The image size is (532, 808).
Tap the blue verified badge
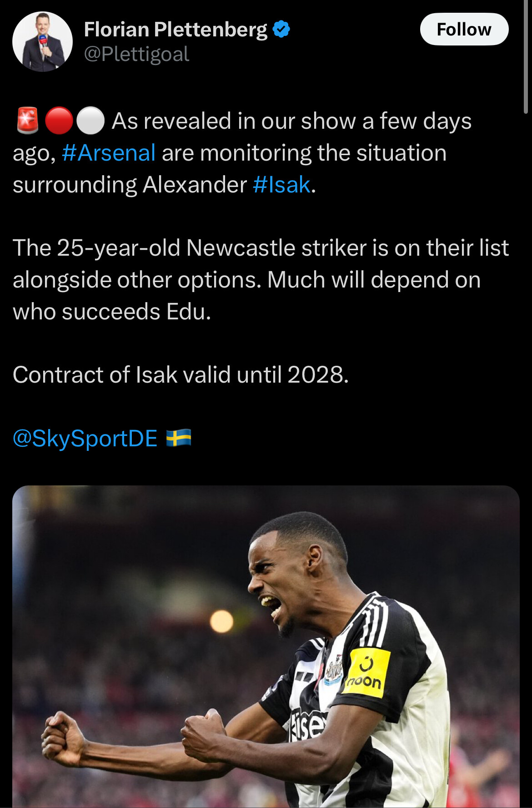(x=281, y=30)
